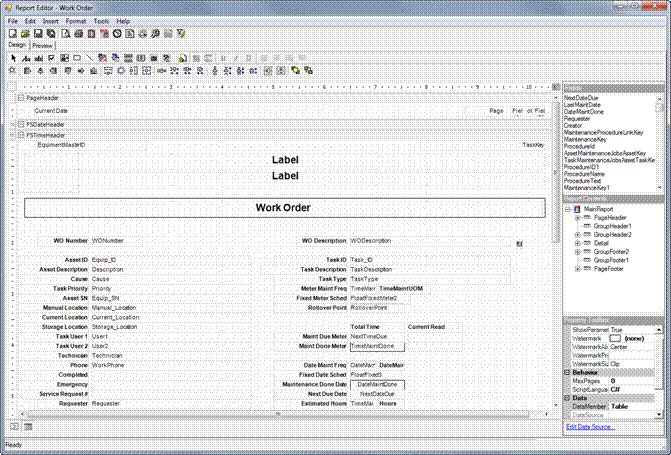Select the checkbox control tool

pos(51,58)
